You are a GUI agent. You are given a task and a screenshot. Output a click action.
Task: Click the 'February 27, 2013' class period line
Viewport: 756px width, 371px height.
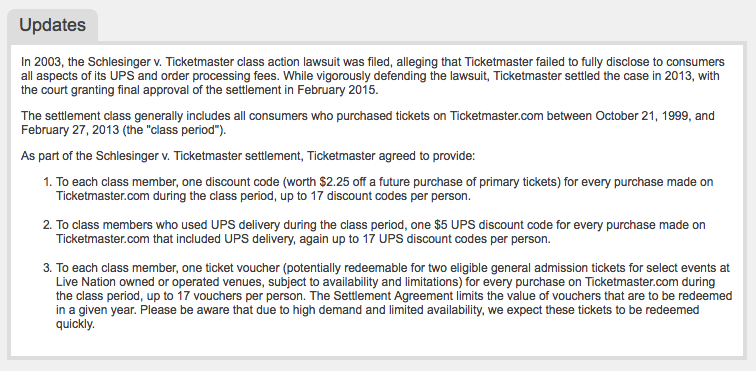pos(123,130)
